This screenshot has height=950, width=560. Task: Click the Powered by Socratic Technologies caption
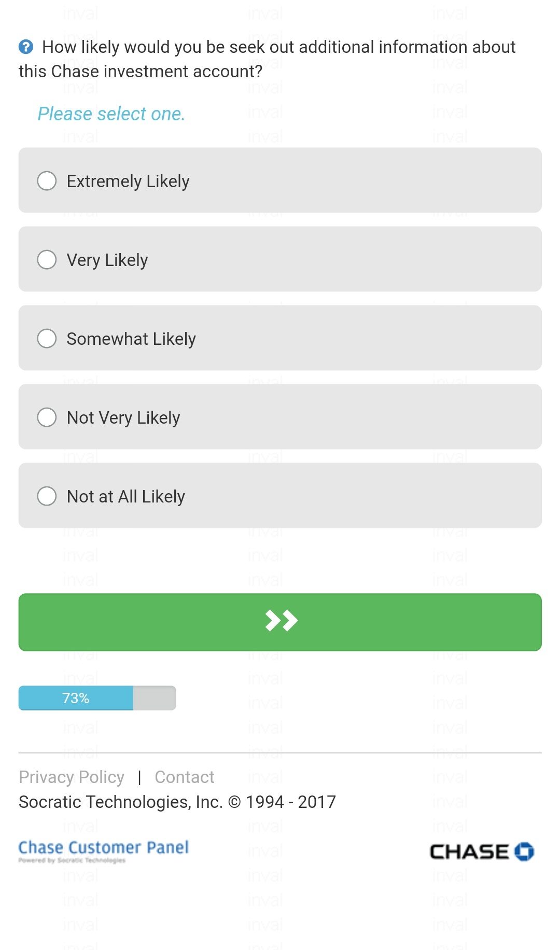[x=72, y=860]
